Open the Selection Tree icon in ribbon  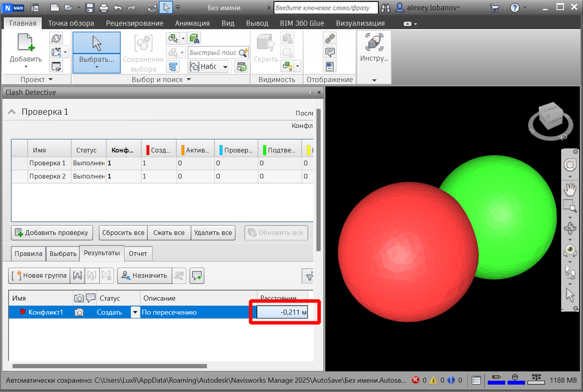(x=172, y=66)
